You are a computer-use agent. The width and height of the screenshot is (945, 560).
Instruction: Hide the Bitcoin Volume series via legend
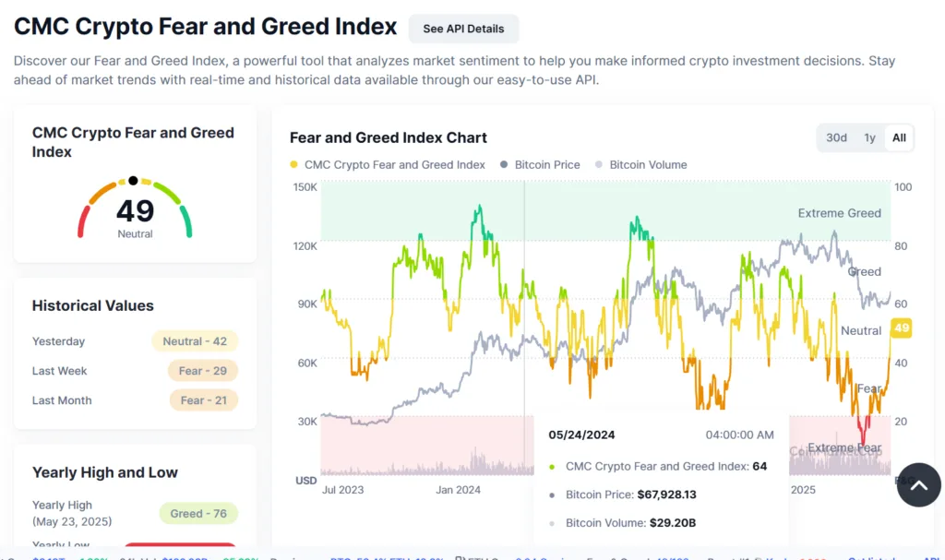[x=641, y=164]
